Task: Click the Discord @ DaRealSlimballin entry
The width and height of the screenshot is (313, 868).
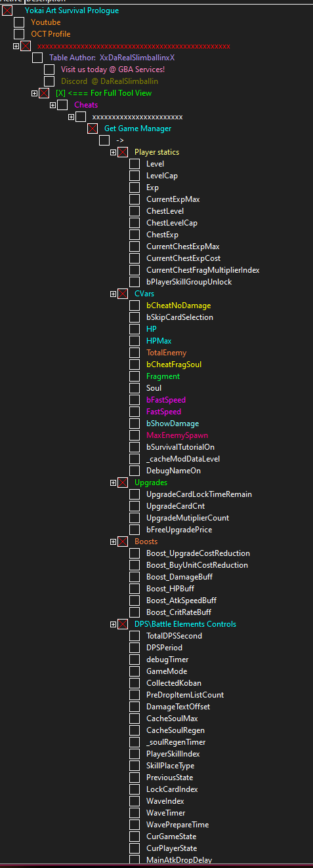Action: [x=110, y=81]
